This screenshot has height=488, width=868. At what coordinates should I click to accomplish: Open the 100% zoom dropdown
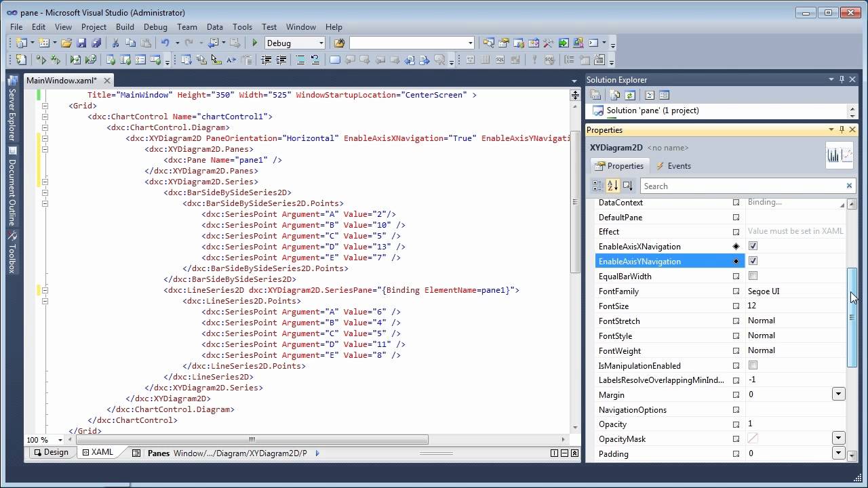60,439
